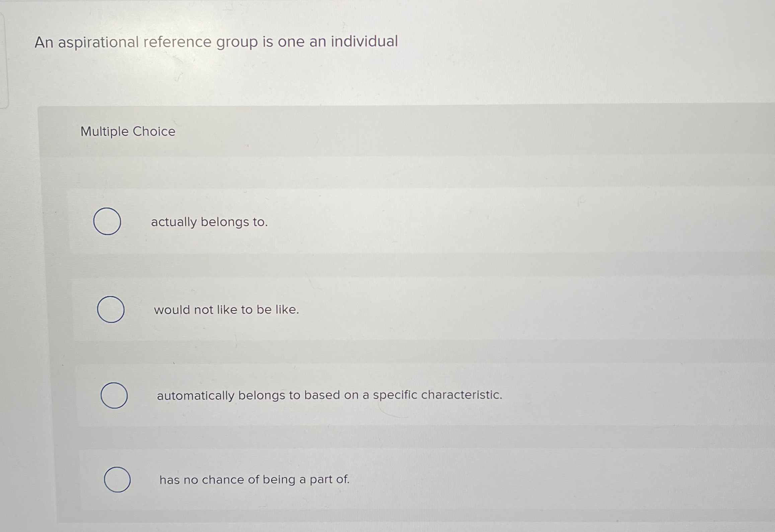The width and height of the screenshot is (775, 532).
Task: Click the white top bar above the question
Action: (385, 3)
